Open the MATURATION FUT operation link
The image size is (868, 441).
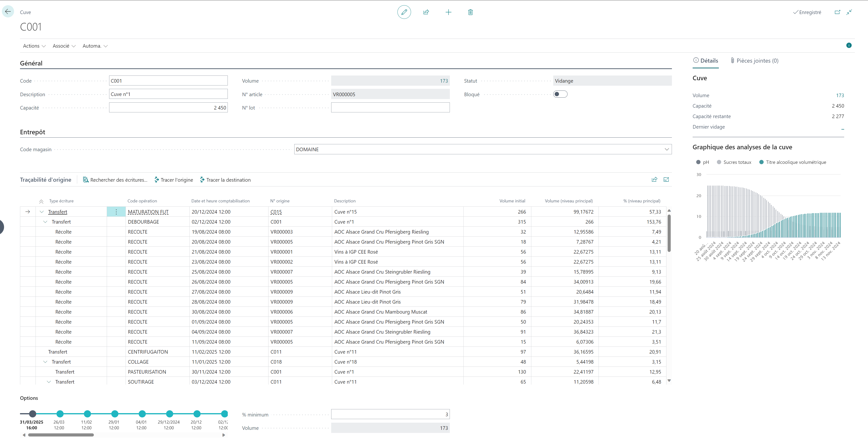pyautogui.click(x=148, y=212)
